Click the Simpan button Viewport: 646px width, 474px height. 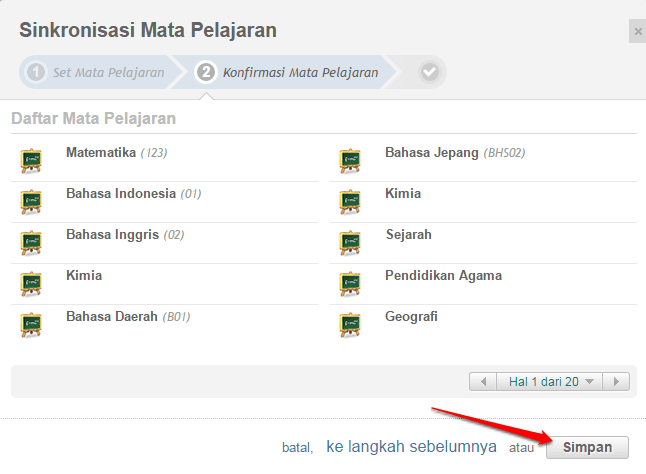(x=587, y=447)
